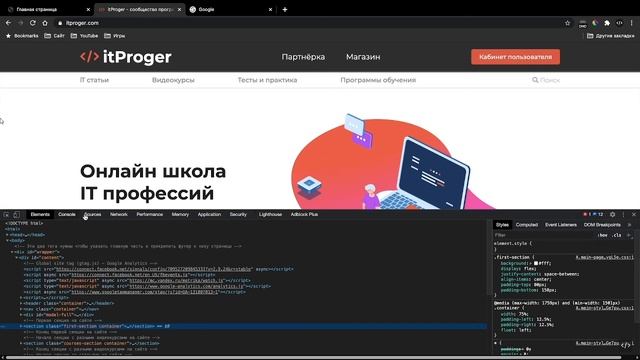The height and width of the screenshot is (360, 640).
Task: Click Кабинет пользователя button
Action: pos(516,57)
